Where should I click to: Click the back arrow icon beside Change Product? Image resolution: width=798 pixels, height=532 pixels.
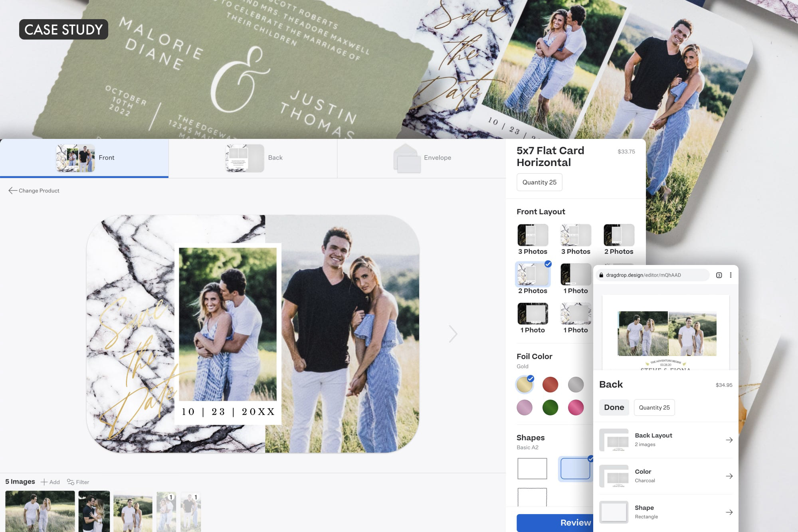[x=13, y=191]
